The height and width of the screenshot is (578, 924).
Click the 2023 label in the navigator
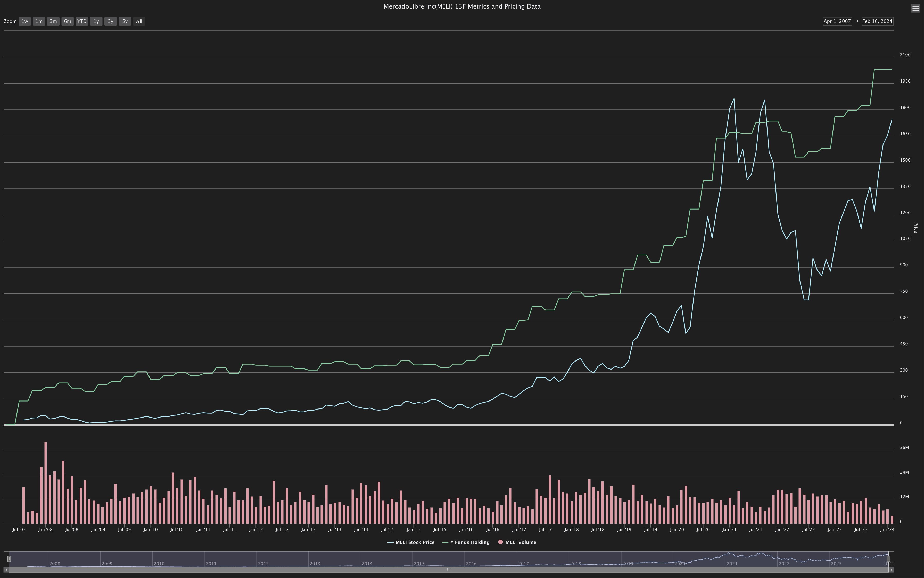(x=836, y=564)
